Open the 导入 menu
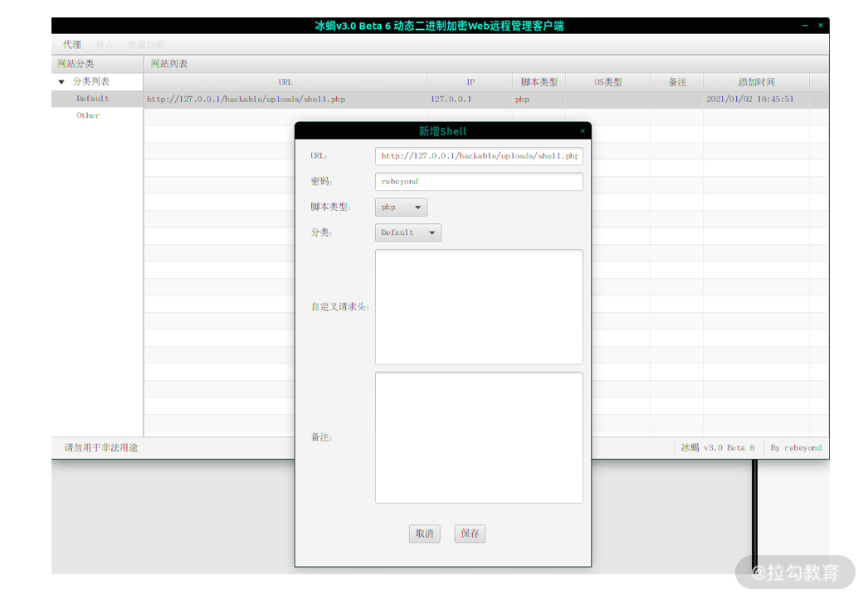Screen dimensions: 868x600 104,44
